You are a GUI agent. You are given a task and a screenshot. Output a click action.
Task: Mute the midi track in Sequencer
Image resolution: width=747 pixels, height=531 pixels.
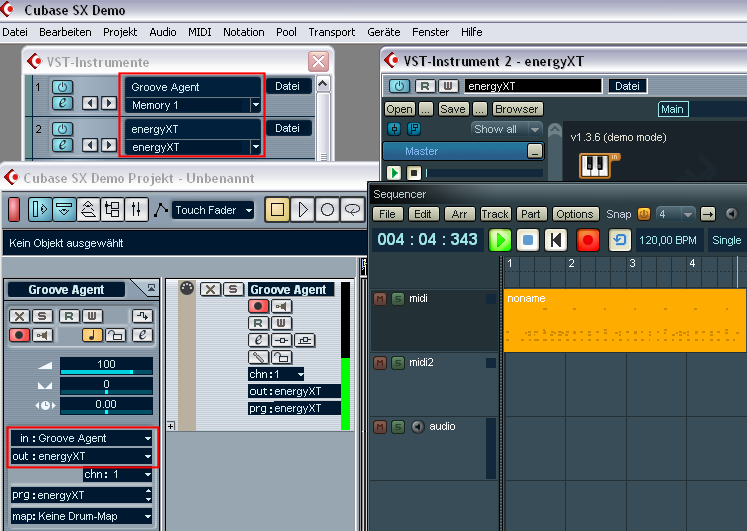[380, 299]
